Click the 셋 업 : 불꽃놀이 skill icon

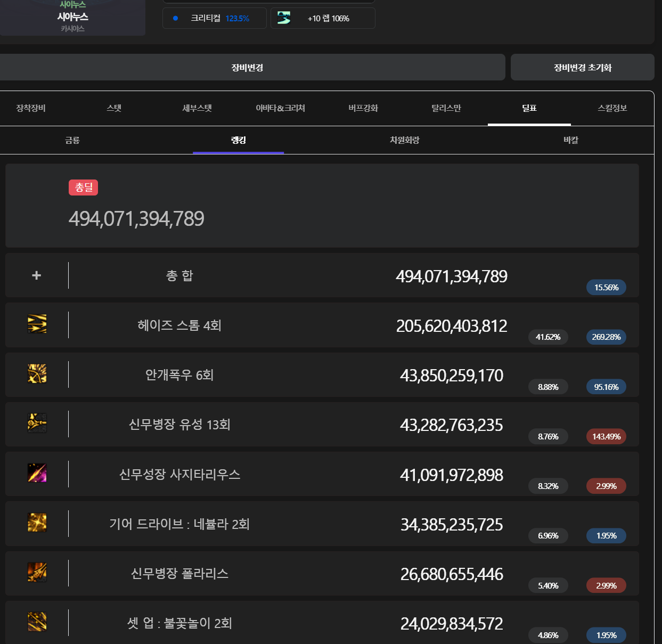(x=37, y=622)
